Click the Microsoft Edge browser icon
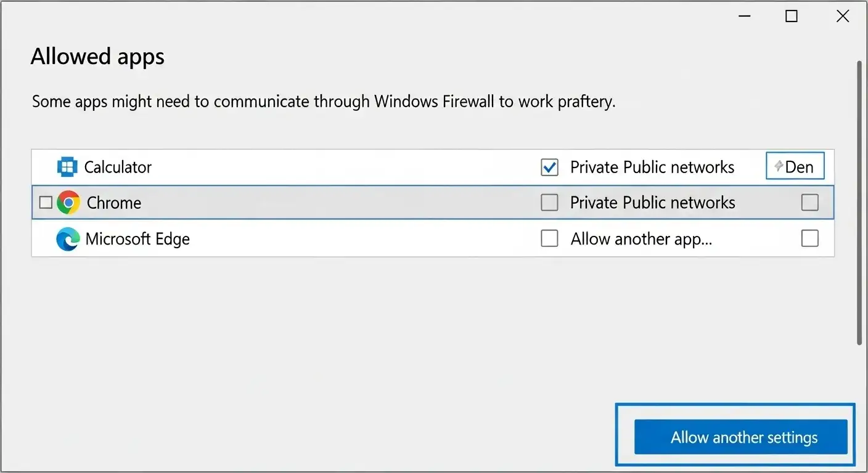This screenshot has width=868, height=473. point(68,239)
